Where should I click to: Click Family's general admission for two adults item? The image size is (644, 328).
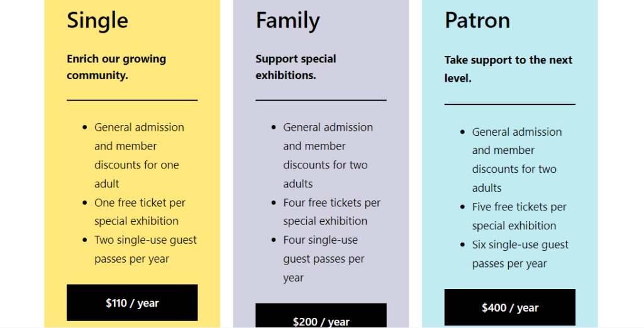(x=327, y=155)
